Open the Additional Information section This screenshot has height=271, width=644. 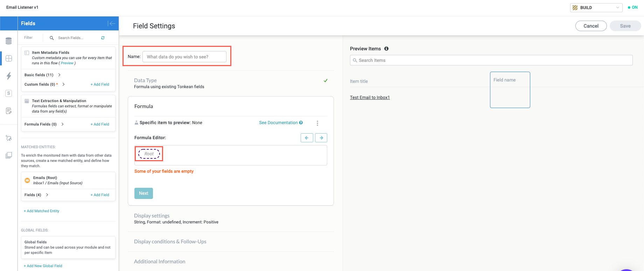(x=160, y=262)
